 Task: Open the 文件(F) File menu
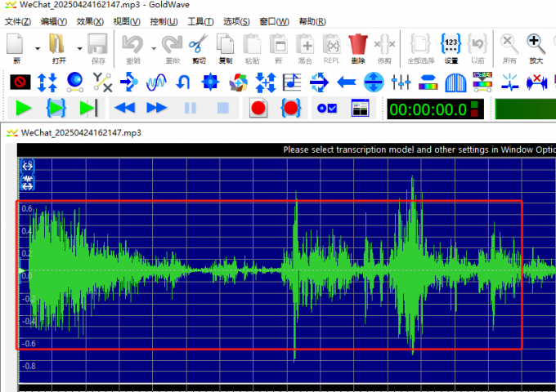coord(18,21)
